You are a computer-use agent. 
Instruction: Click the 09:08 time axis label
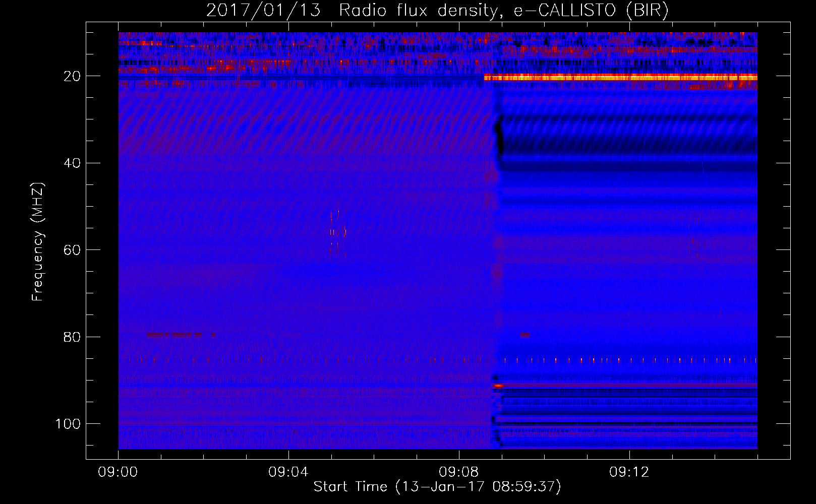point(459,472)
